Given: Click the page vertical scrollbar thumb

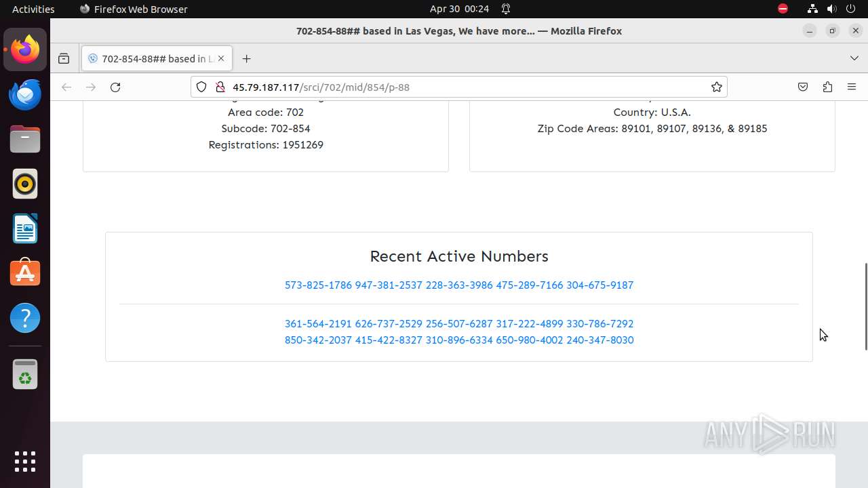Looking at the screenshot, I should (x=865, y=306).
